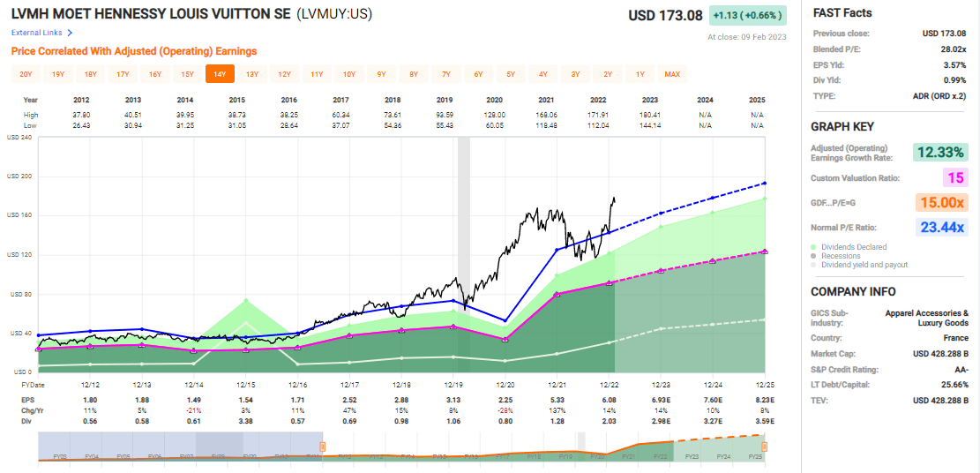Click the right handle of range navigator

[x=764, y=447]
